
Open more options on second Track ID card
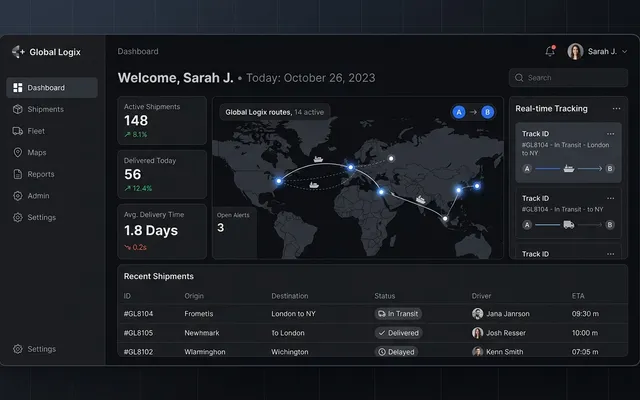[611, 198]
